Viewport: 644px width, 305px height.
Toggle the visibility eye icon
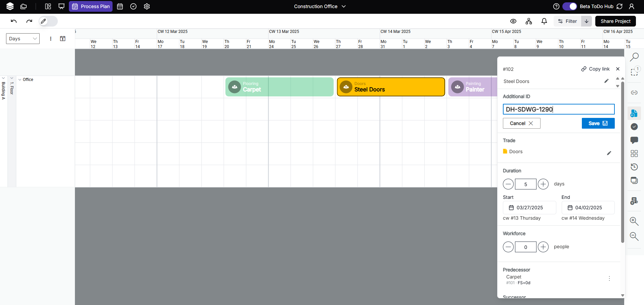click(x=513, y=21)
